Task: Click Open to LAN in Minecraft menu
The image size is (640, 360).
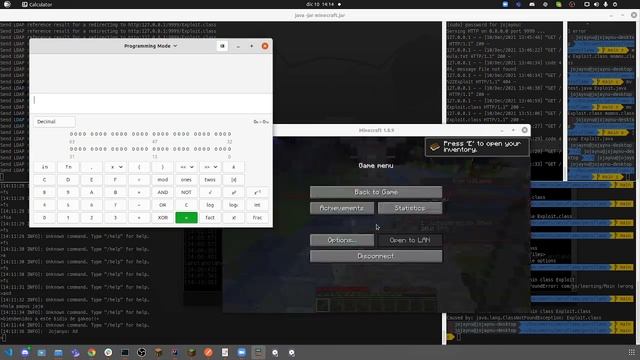Action: tap(410, 240)
